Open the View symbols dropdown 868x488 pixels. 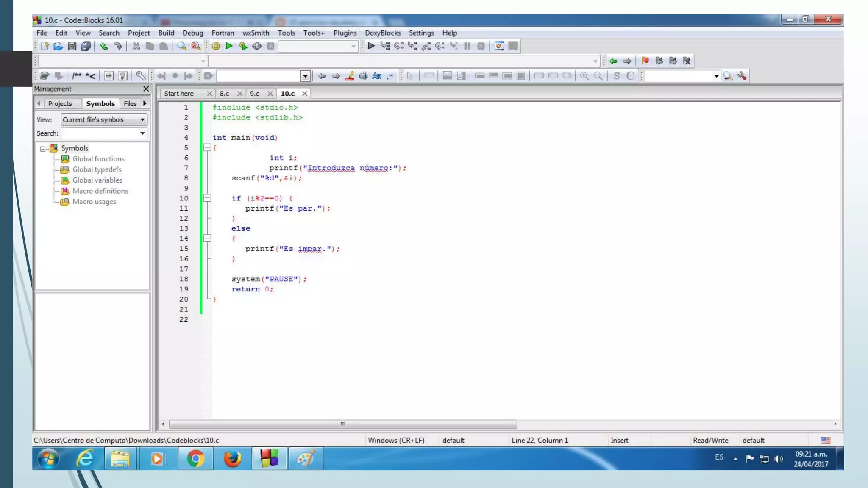pos(142,120)
